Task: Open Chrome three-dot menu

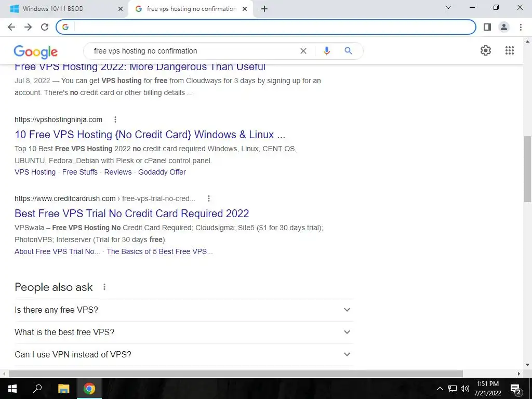Action: tap(521, 27)
